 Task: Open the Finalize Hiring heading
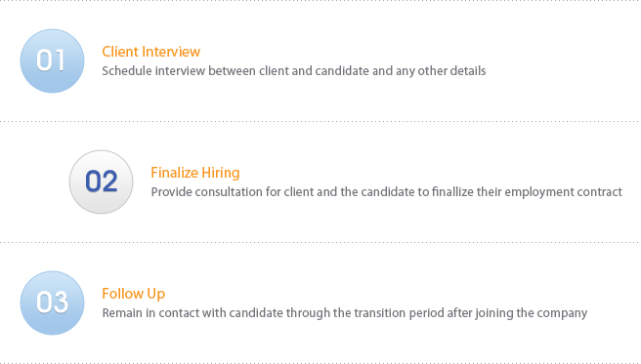point(195,173)
